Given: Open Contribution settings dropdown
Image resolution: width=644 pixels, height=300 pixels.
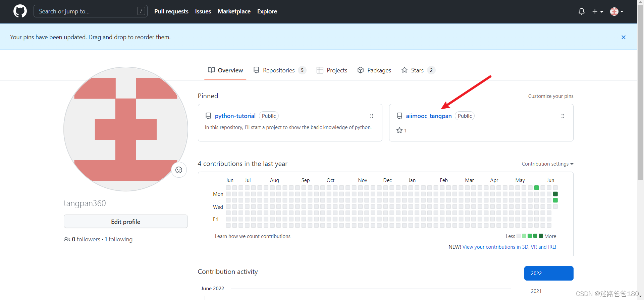Looking at the screenshot, I should tap(547, 164).
